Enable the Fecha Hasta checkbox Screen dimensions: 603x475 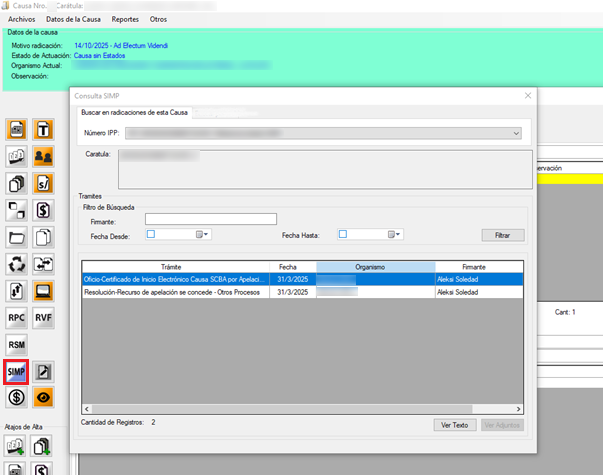(x=342, y=235)
